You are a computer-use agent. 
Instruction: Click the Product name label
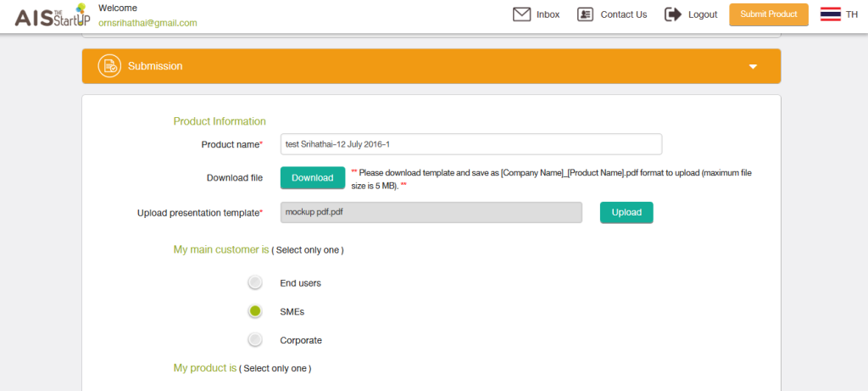pos(232,144)
